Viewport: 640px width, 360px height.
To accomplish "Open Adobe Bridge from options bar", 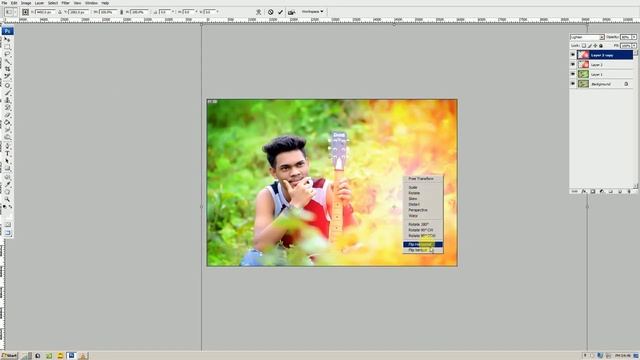I will click(x=291, y=12).
